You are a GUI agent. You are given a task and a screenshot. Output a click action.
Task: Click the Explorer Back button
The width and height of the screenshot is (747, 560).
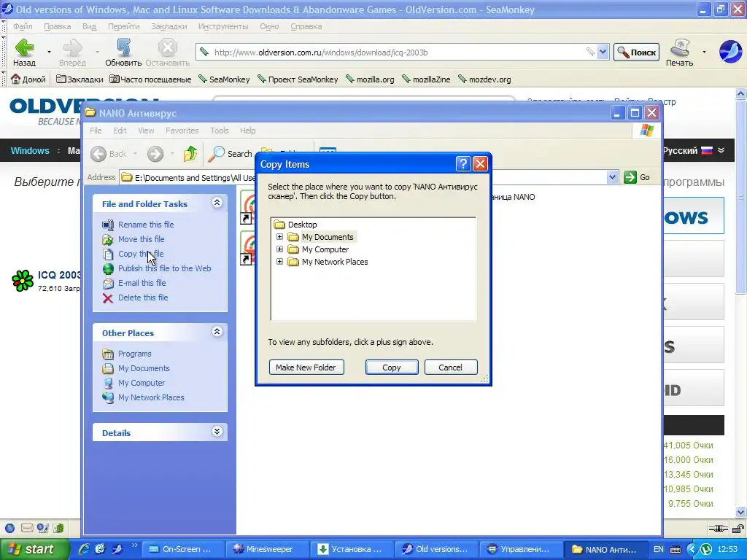109,153
